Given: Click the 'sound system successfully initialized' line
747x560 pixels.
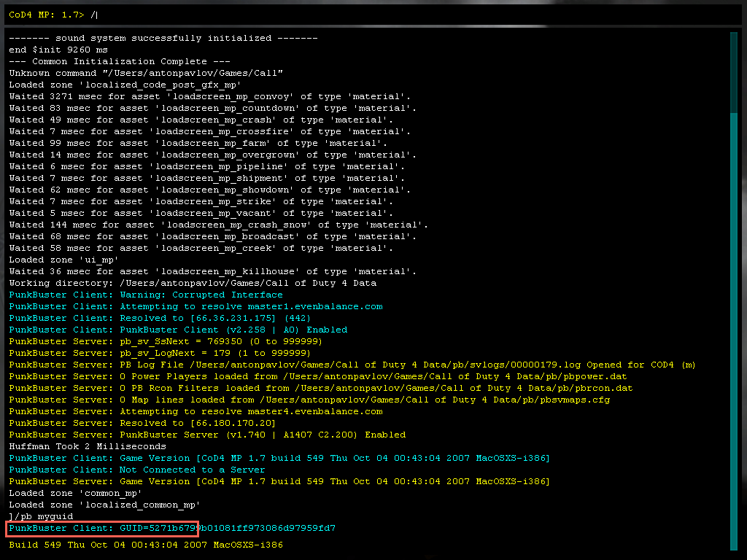Looking at the screenshot, I should (x=163, y=38).
